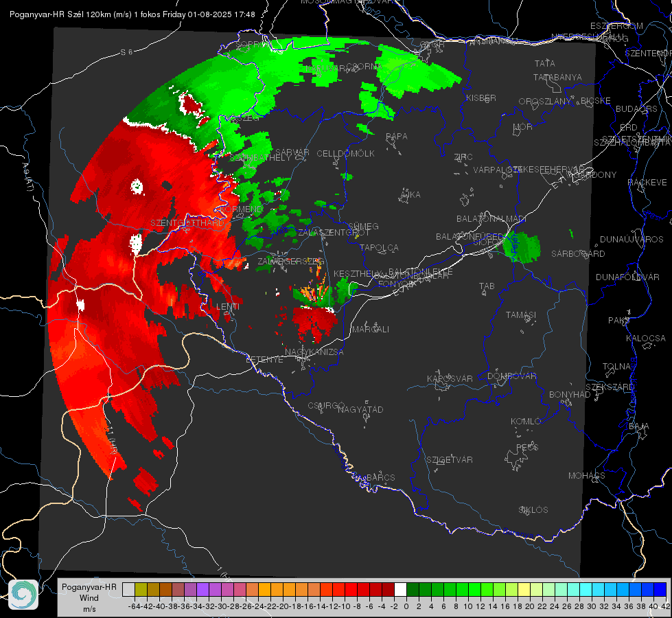
Task: Click the KOMLO city label
Action: 525,422
